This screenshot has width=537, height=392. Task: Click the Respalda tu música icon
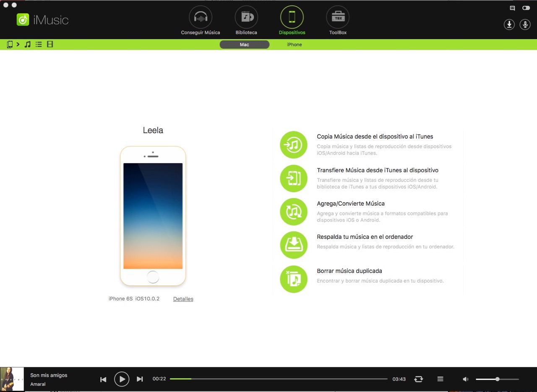coord(294,245)
